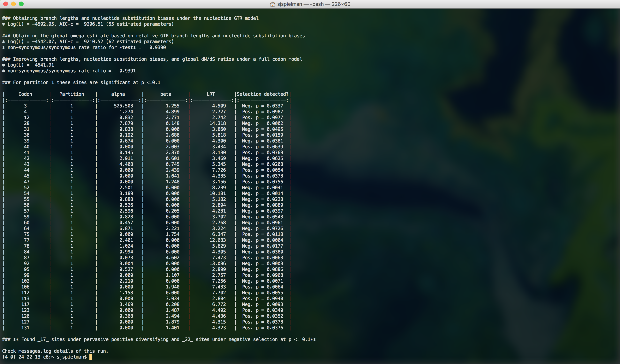
Task: Click the window title 'sjspielman — -bash — 226×60'
Action: [x=314, y=4]
